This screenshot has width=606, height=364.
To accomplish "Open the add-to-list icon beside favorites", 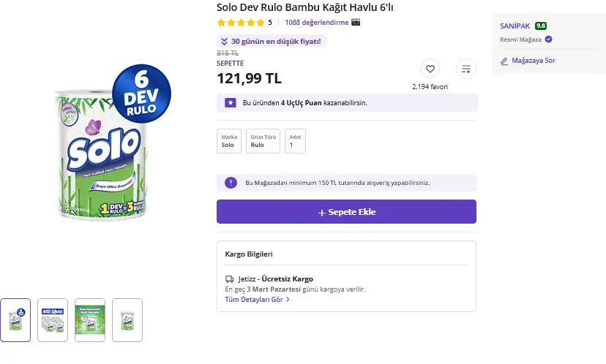I will click(466, 69).
